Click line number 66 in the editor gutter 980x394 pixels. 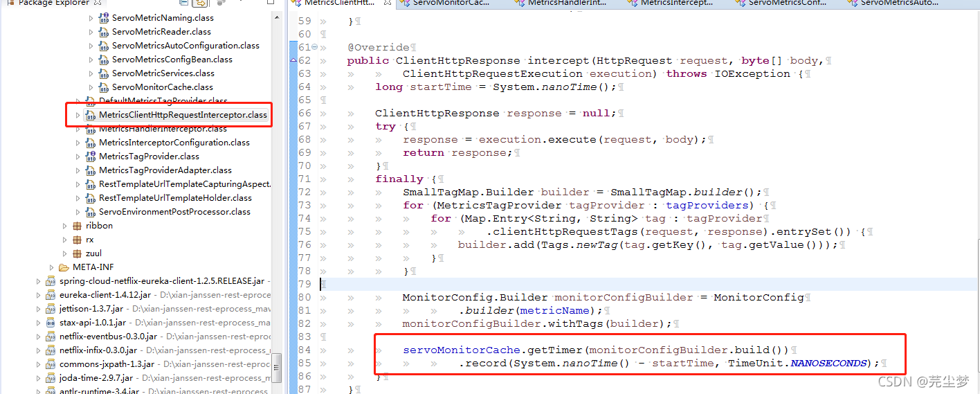(305, 113)
